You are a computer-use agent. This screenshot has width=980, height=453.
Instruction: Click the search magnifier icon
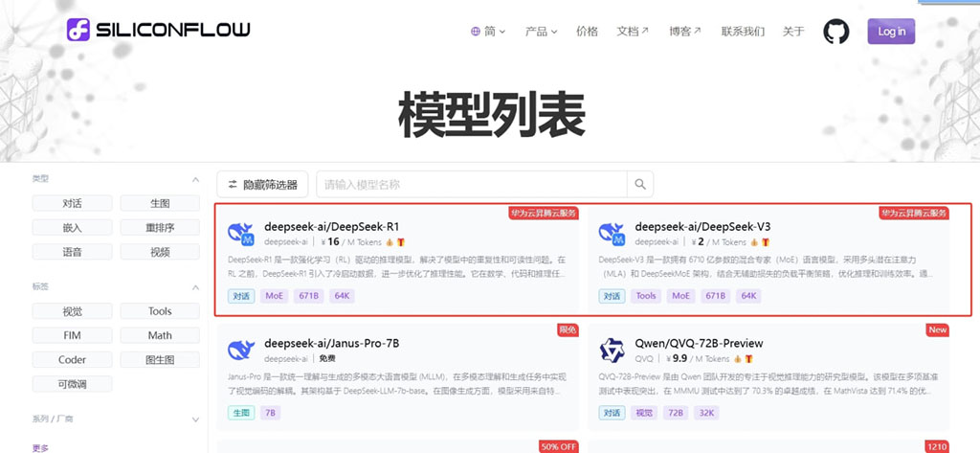640,184
